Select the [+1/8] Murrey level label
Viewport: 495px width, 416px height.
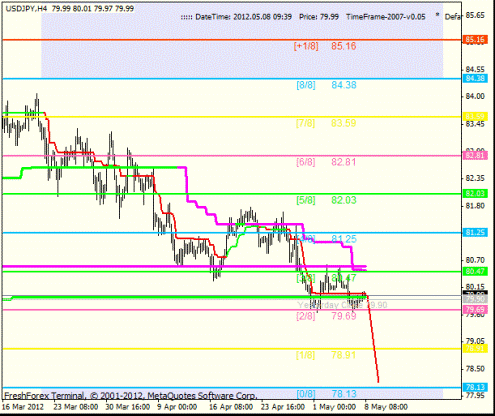[x=306, y=46]
